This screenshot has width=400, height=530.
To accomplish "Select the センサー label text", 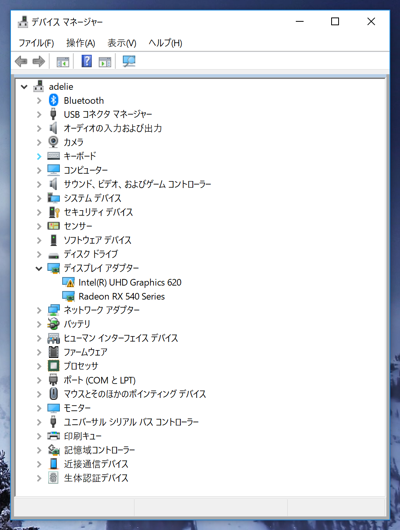I will click(x=78, y=226).
